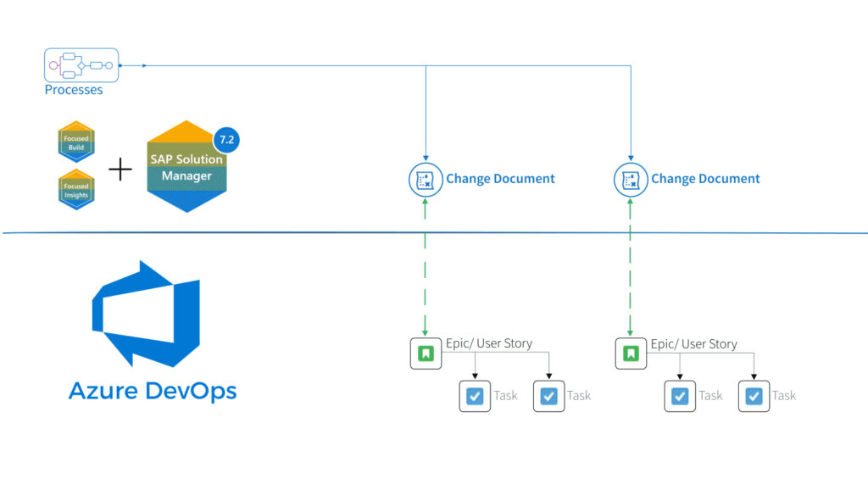Select the Focused Build badge icon
This screenshot has height=490, width=868.
tap(75, 142)
